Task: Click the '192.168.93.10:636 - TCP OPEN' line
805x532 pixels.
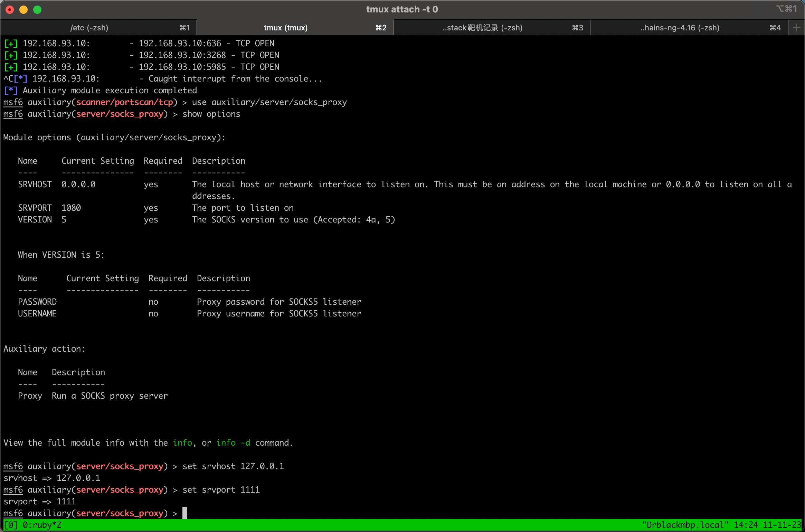Action: pos(139,44)
